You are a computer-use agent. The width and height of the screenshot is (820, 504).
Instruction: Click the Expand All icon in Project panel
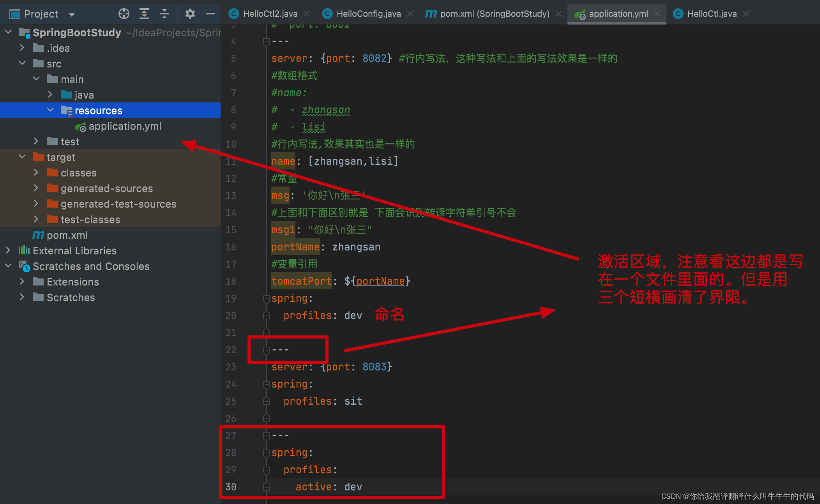point(144,14)
